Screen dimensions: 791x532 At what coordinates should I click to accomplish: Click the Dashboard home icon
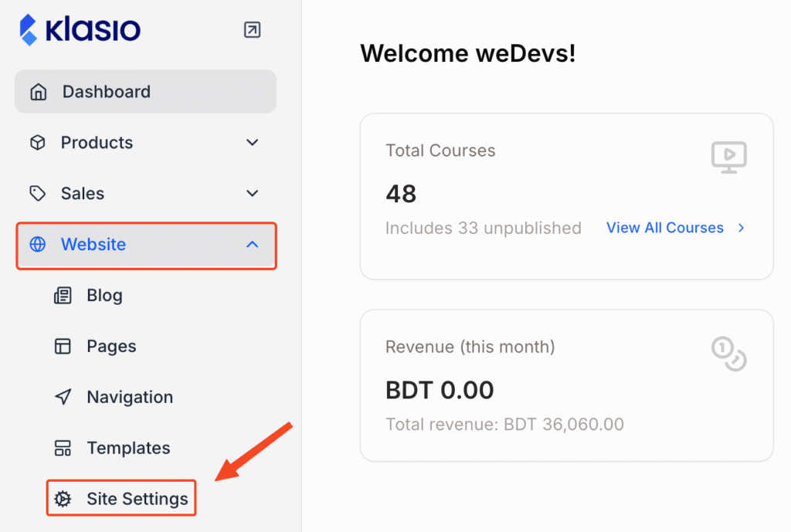click(37, 92)
